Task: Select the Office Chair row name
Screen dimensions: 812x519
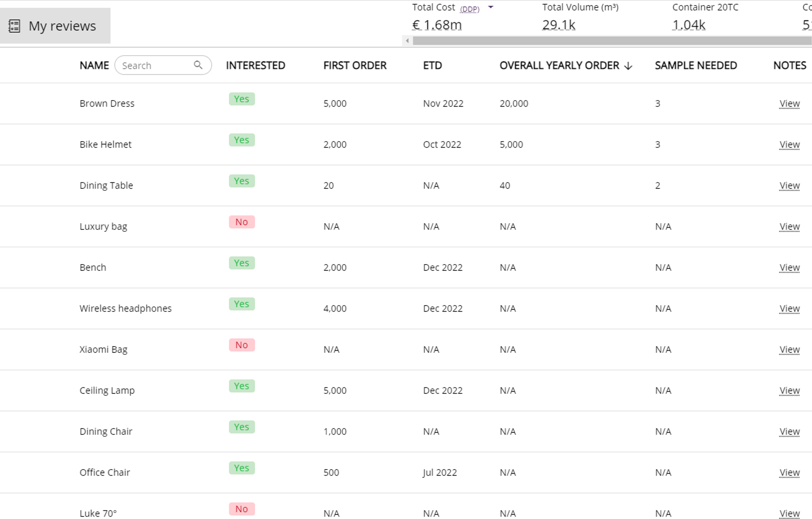Action: 104,472
